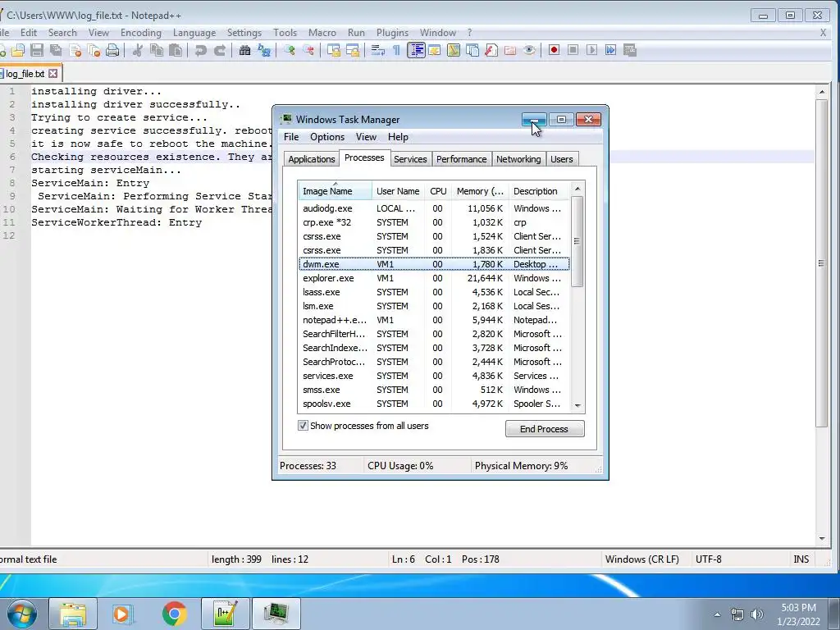Close the log_file.txt tab with its X
840x630 pixels.
(53, 73)
